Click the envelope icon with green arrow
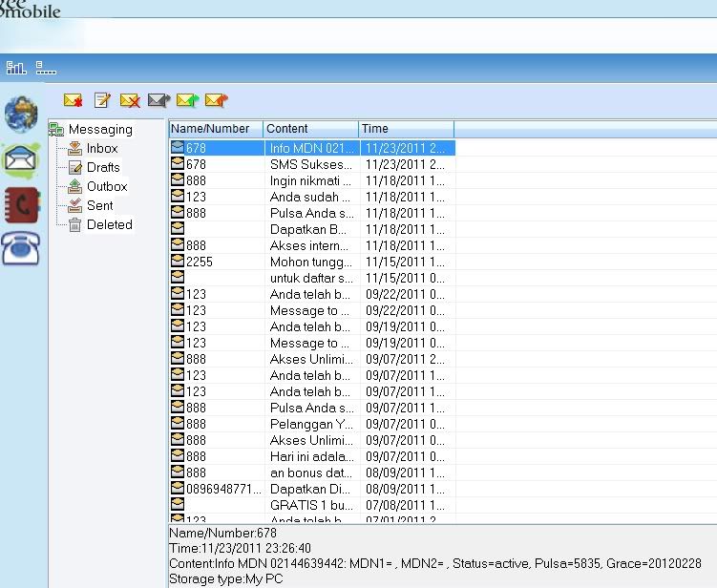Viewport: 717px width, 588px height. tap(187, 100)
